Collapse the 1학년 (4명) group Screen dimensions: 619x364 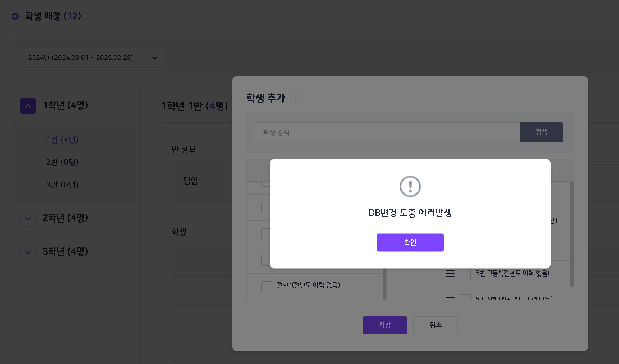coord(28,105)
